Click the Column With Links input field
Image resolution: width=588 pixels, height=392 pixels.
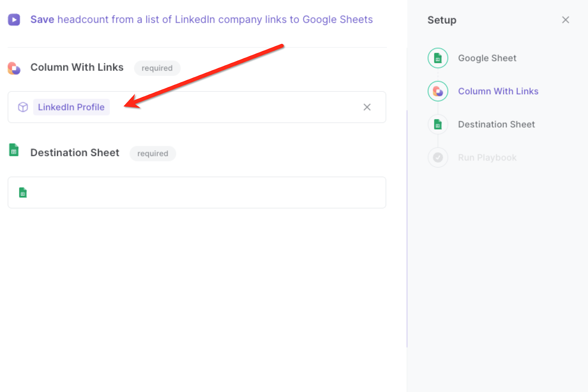[197, 107]
